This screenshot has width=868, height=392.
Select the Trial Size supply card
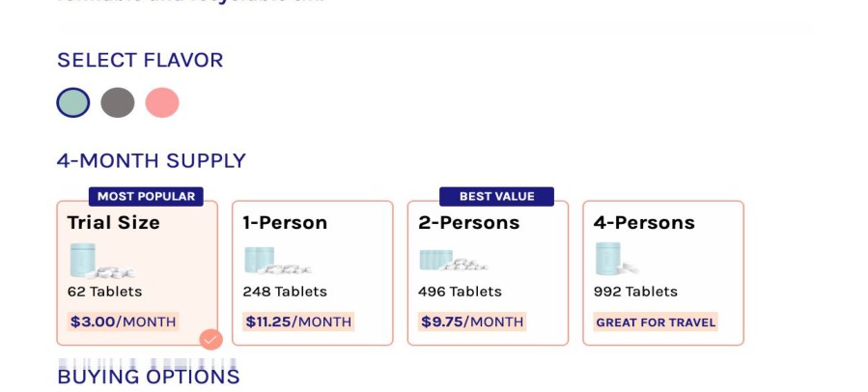pyautogui.click(x=137, y=273)
